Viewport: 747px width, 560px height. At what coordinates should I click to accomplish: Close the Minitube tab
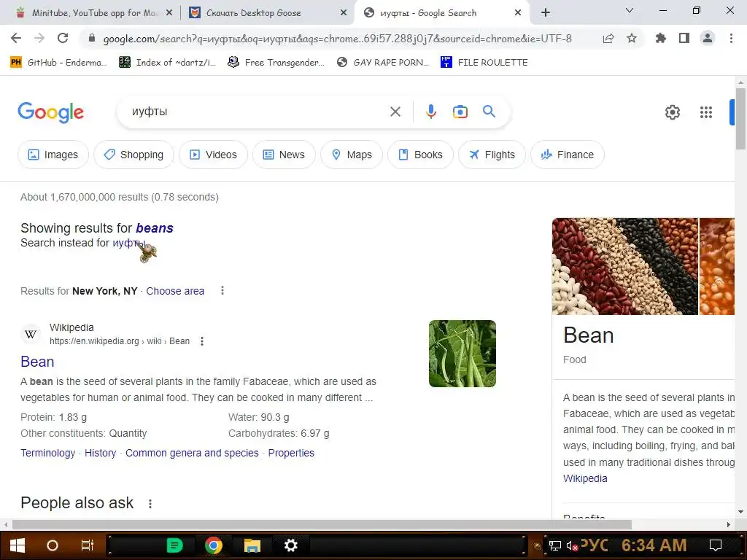(169, 13)
